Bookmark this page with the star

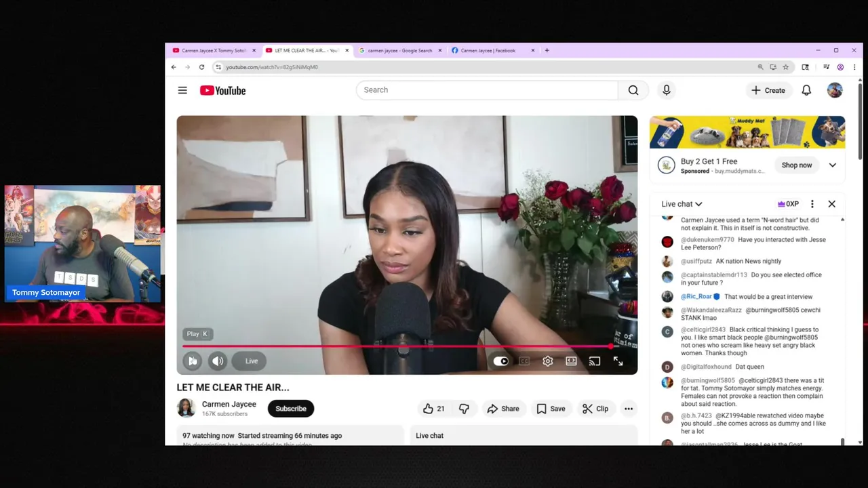[785, 67]
